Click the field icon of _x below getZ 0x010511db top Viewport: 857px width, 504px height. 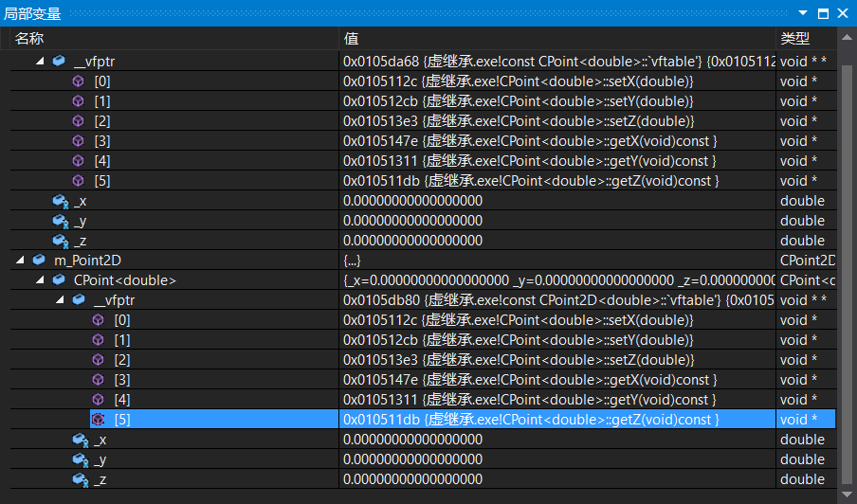pos(60,201)
